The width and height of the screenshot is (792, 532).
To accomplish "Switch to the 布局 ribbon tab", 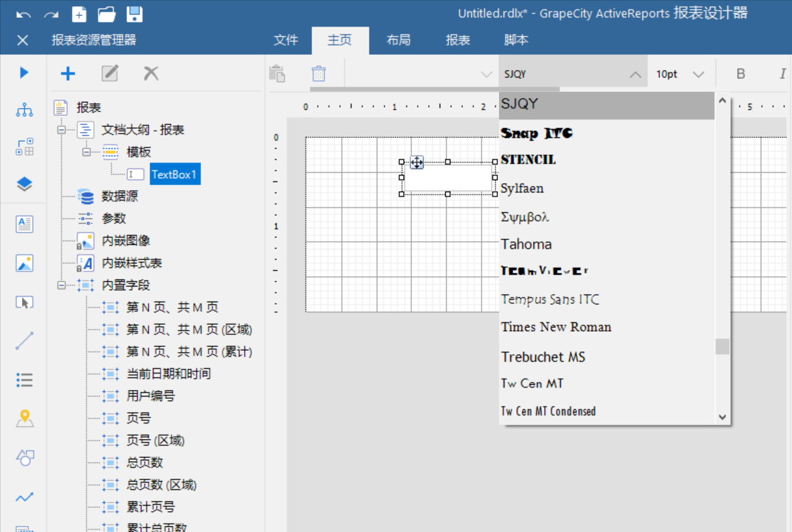I will coord(398,40).
